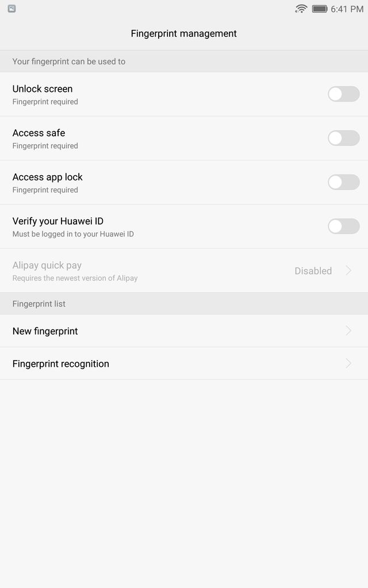This screenshot has width=368, height=588.
Task: Tap the Disabled status text
Action: pyautogui.click(x=313, y=271)
